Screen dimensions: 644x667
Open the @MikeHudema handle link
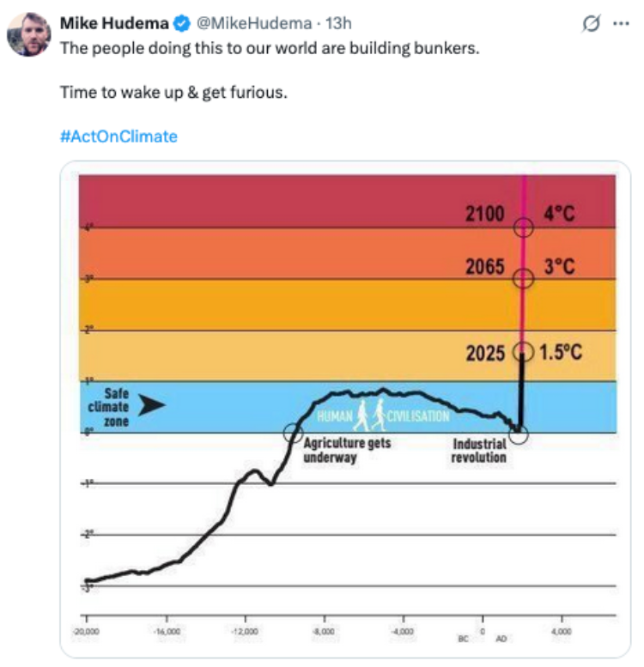254,23
